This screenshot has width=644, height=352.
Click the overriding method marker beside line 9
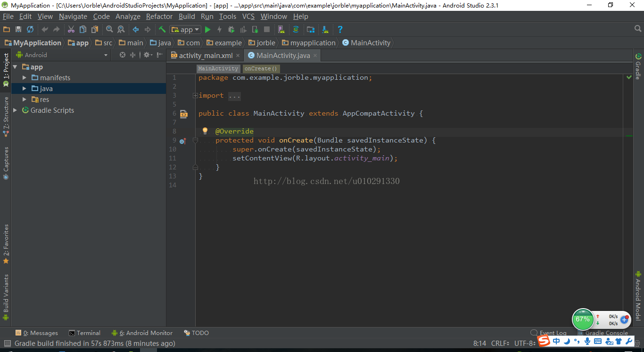[183, 140]
